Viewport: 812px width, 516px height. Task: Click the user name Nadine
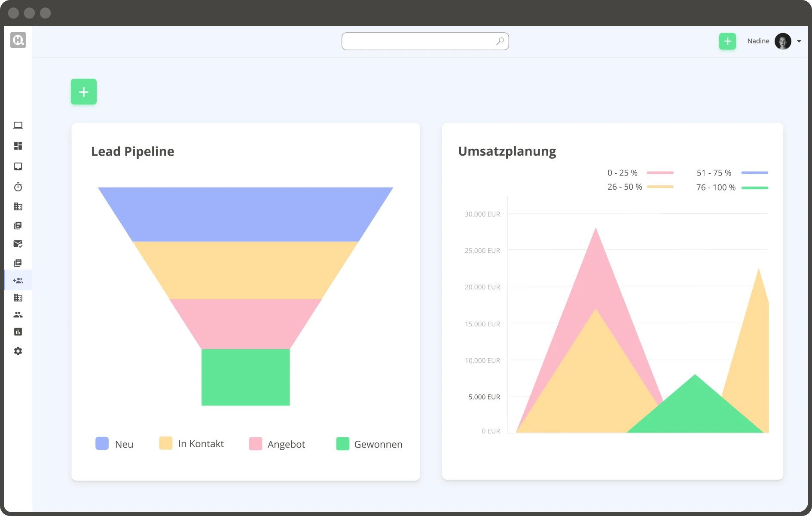(758, 41)
